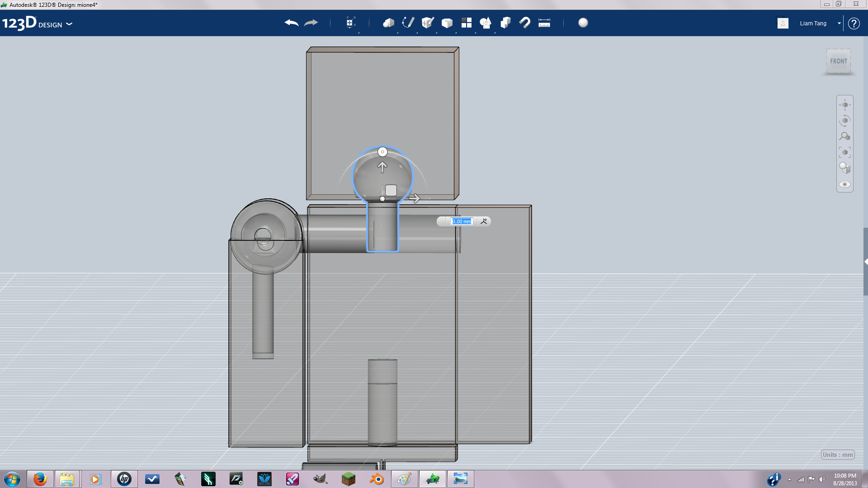
Task: Undo the last action
Action: pos(292,23)
